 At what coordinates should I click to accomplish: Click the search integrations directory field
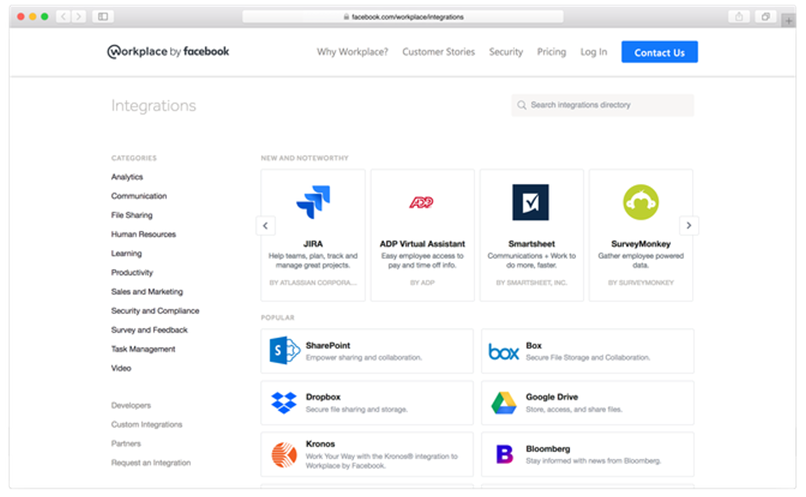(602, 105)
